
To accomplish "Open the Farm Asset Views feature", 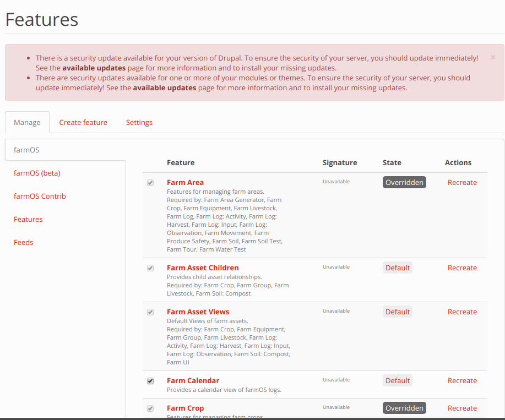I will click(198, 312).
